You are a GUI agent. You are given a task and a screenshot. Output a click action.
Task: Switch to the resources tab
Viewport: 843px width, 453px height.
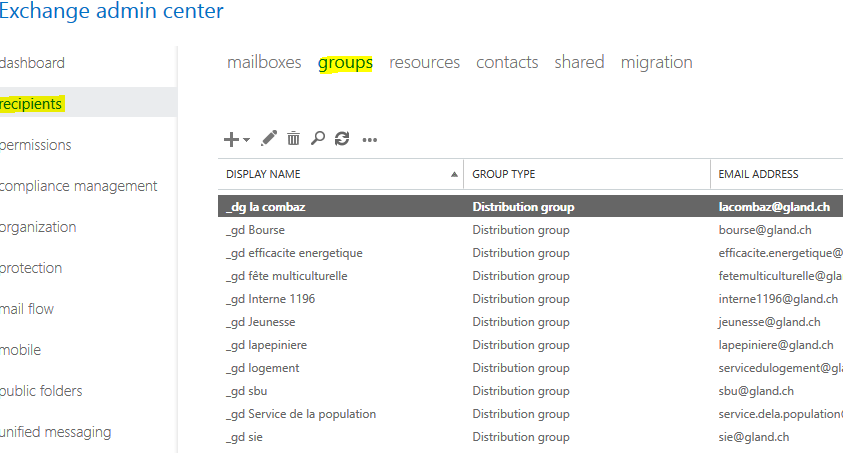tap(424, 62)
